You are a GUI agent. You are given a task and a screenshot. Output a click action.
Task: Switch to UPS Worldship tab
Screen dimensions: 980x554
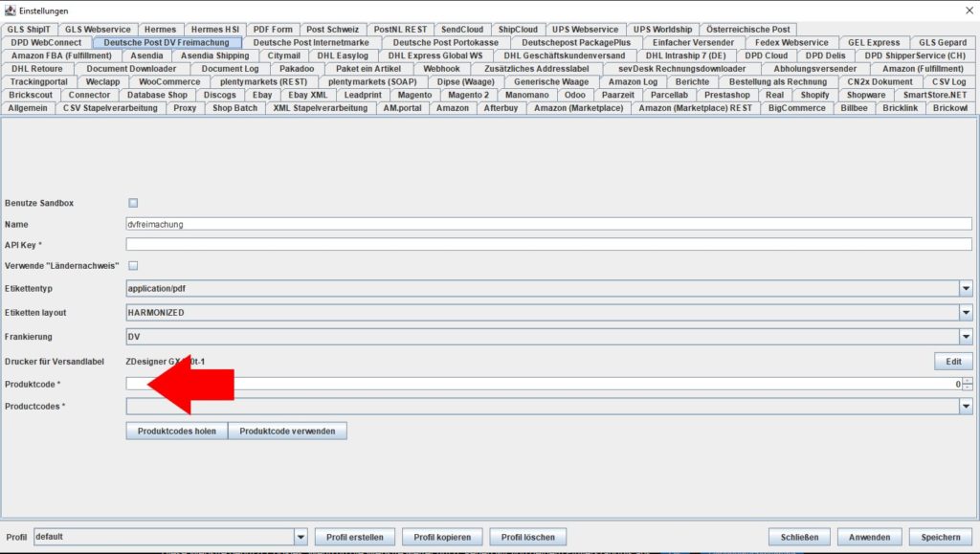[x=662, y=30]
